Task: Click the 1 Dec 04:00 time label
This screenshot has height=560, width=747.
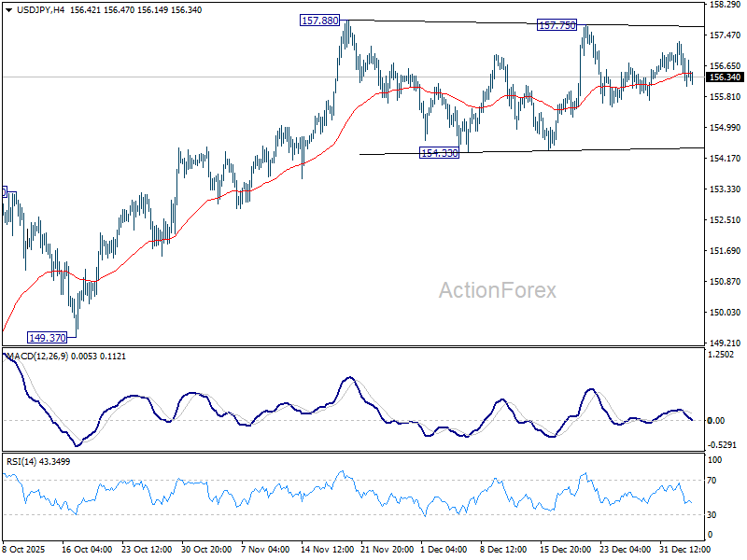Action: click(x=444, y=549)
